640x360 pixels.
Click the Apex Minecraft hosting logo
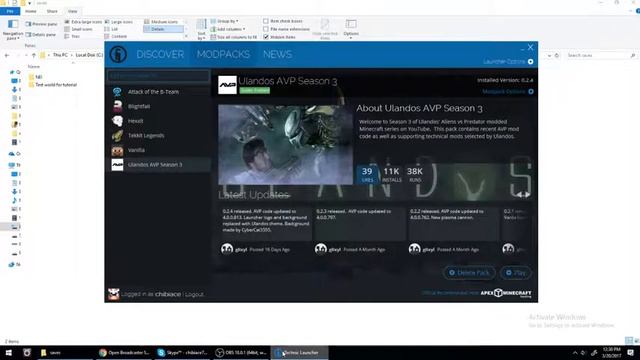506,293
